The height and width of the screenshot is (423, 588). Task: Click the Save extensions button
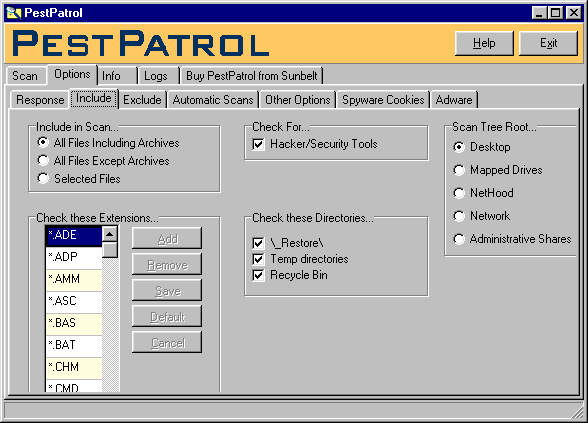(x=167, y=290)
